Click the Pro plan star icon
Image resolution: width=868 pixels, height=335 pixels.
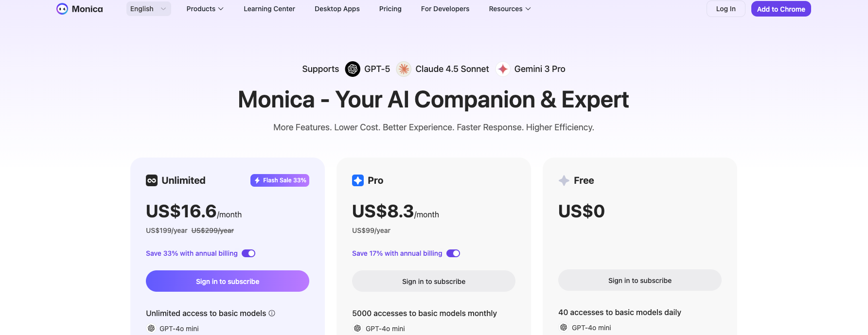[x=358, y=180]
